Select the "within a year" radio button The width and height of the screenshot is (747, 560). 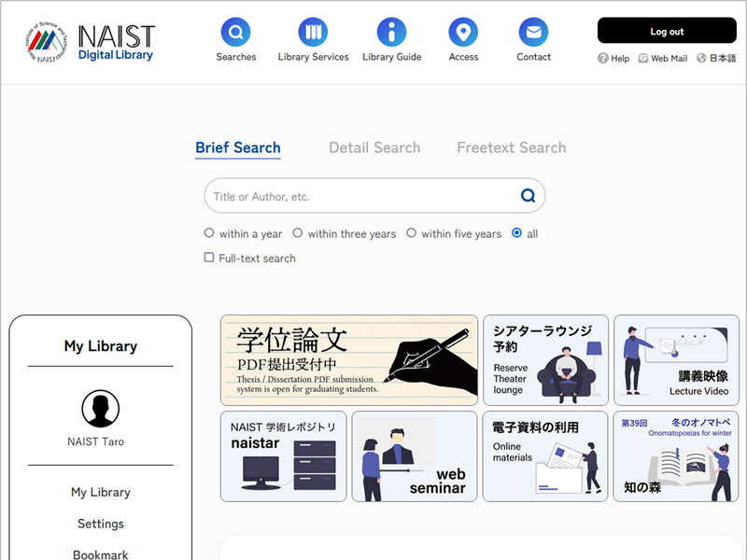point(209,233)
